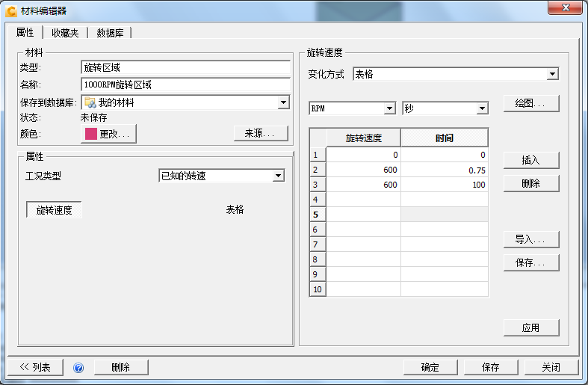Viewport: 588px width, 385px height.
Task: Switch to the 属性 tab
Action: click(x=25, y=33)
